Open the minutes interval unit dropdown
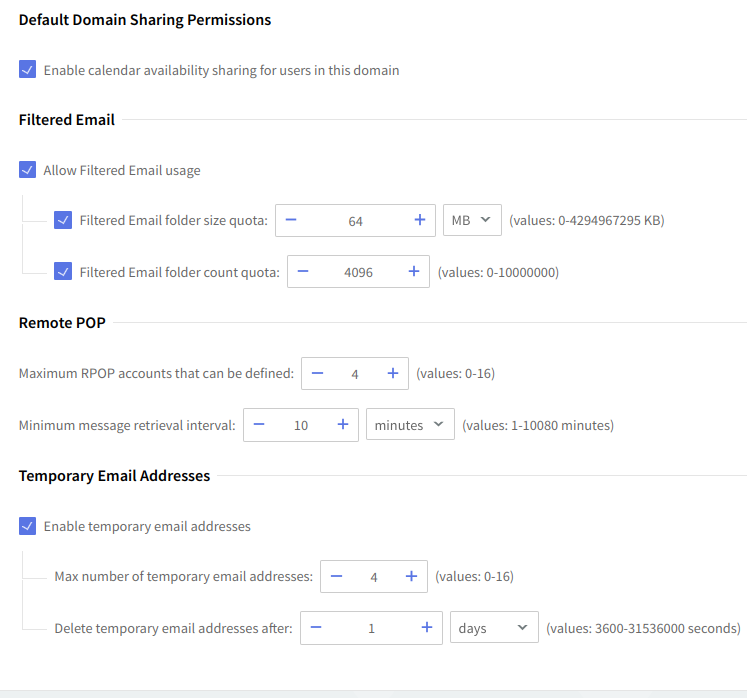The height and width of the screenshot is (698, 747). click(x=410, y=424)
